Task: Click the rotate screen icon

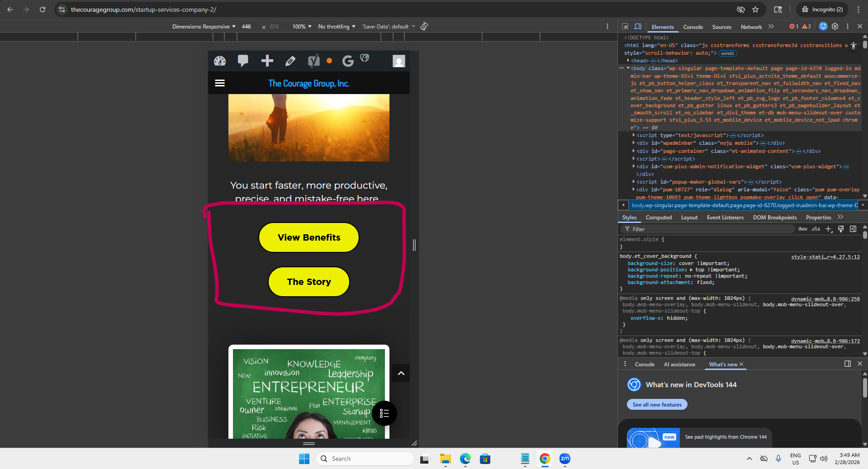Action: click(x=424, y=26)
